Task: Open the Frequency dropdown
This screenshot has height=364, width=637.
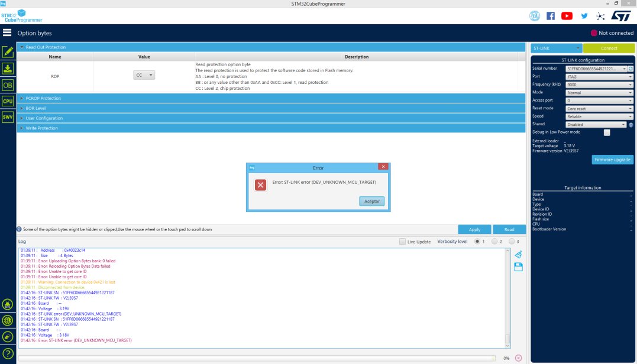Action: 600,85
